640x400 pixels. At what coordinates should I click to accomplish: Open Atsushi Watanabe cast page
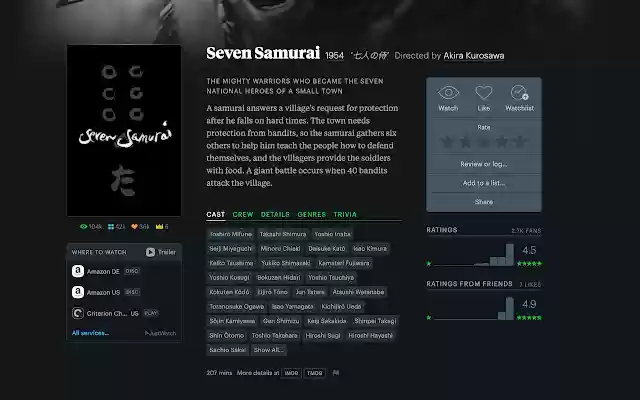pos(358,292)
